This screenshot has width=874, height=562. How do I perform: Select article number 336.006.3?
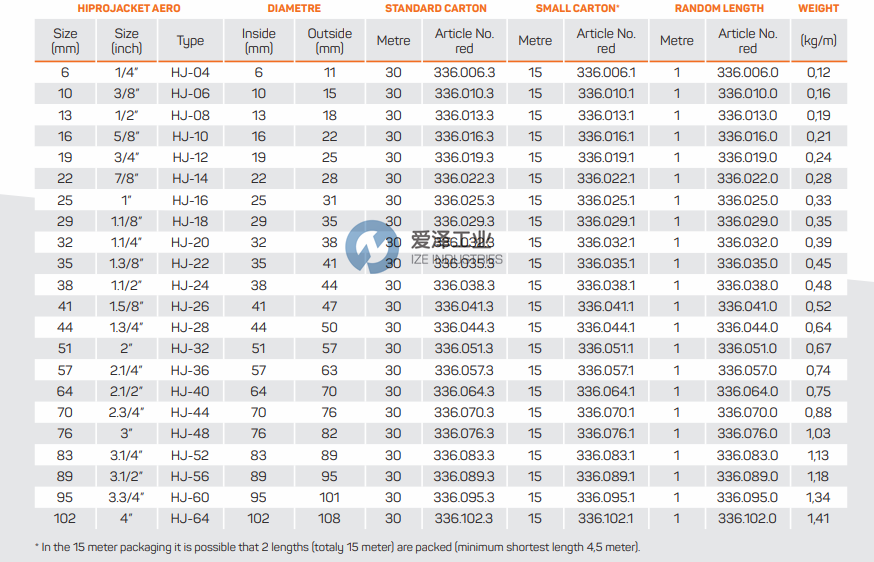pos(464,73)
